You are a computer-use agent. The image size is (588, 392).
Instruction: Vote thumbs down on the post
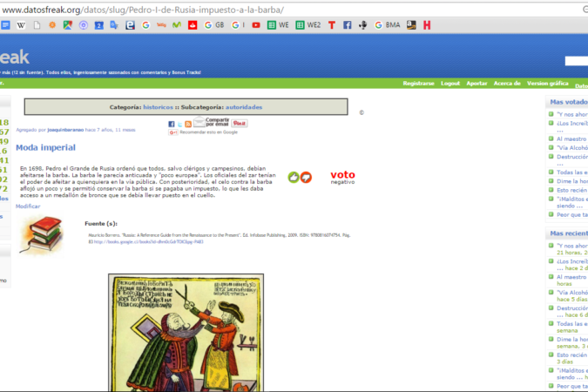click(306, 177)
